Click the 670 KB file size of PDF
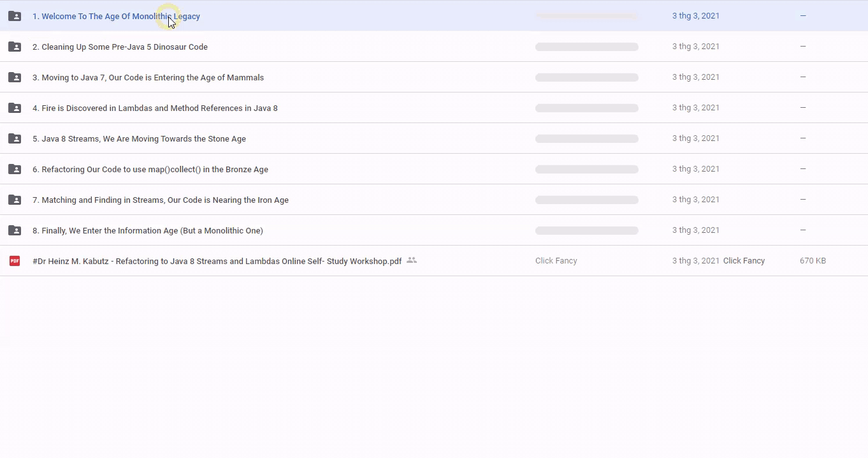Viewport: 868px width, 458px height. coord(813,261)
